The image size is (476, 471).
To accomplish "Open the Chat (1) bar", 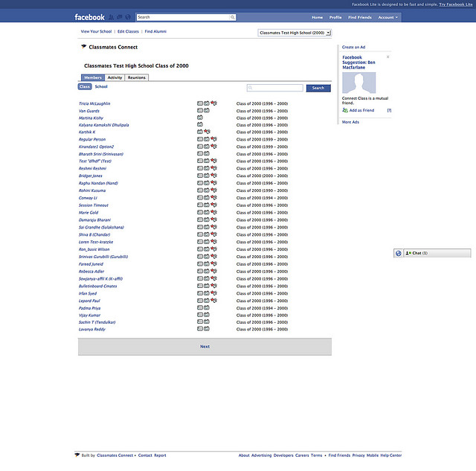I will (437, 253).
